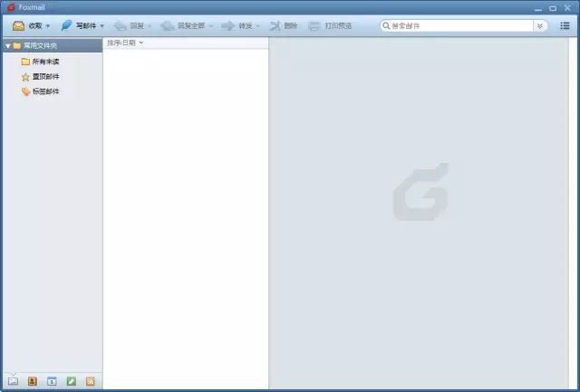Click the 回复全部 reply-all icon
The width and height of the screenshot is (580, 392).
167,26
